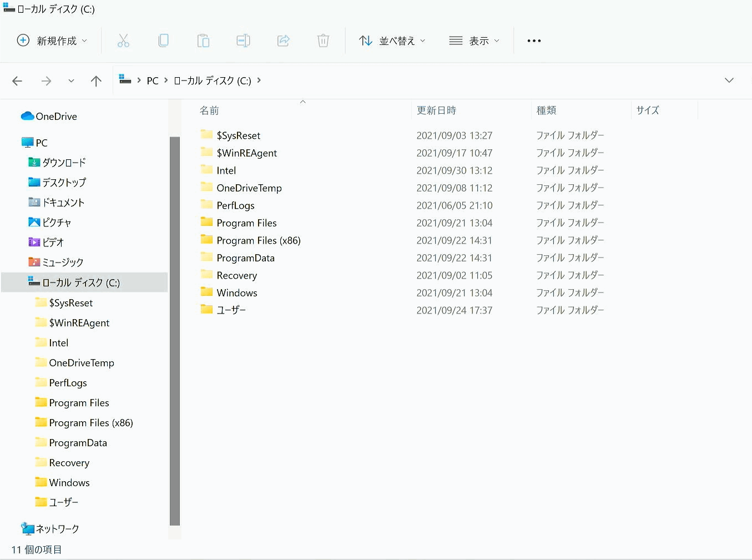Select ネットワーク in navigation pane

pos(50,529)
